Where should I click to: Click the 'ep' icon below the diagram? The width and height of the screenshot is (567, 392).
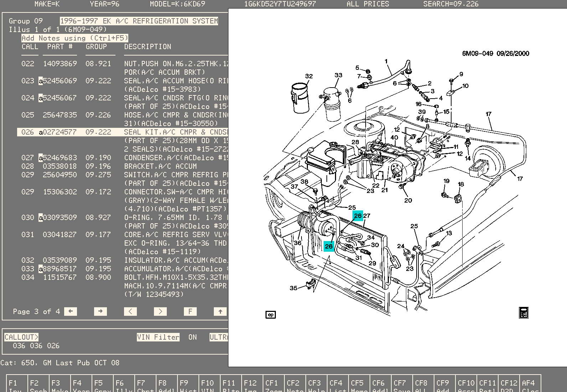[x=270, y=315]
